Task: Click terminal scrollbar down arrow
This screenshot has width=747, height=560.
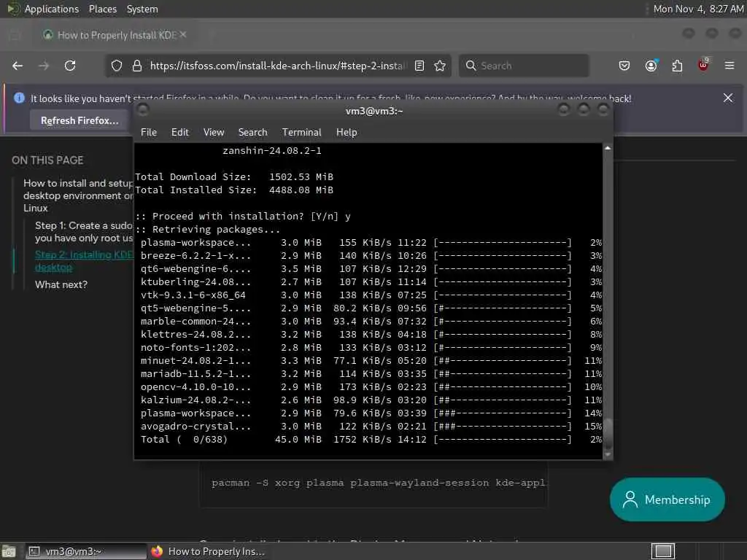Action: pos(608,454)
